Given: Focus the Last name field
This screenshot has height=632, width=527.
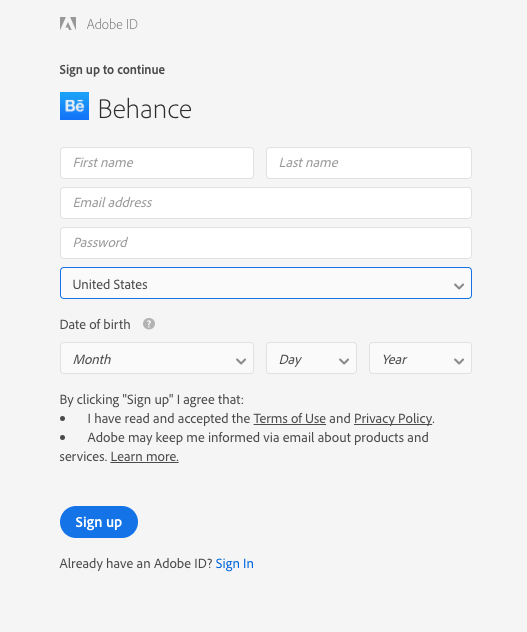Looking at the screenshot, I should point(369,163).
